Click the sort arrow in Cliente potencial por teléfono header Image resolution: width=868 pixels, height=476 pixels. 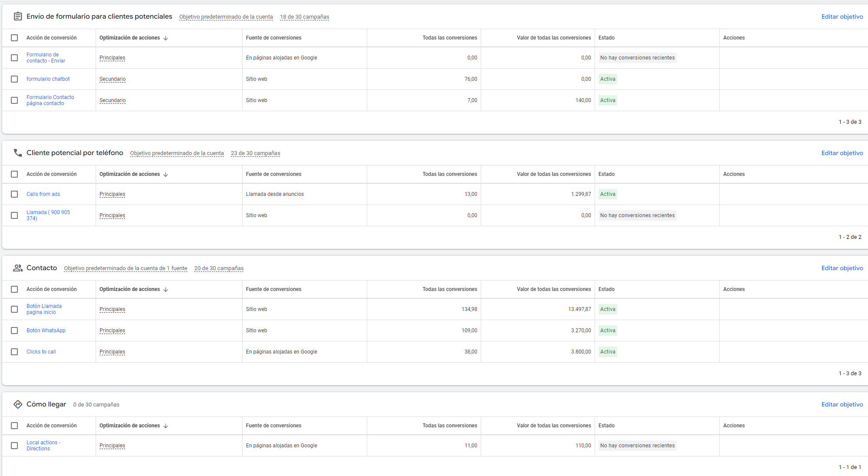166,175
